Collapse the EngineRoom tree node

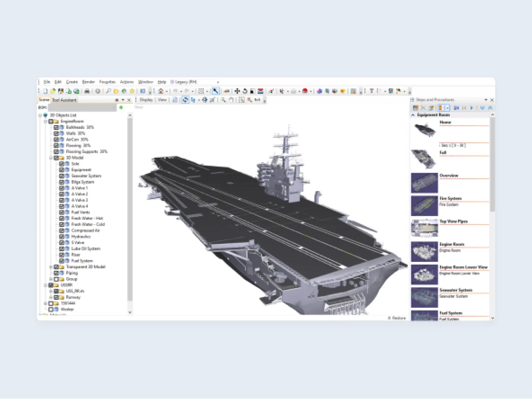pos(45,121)
